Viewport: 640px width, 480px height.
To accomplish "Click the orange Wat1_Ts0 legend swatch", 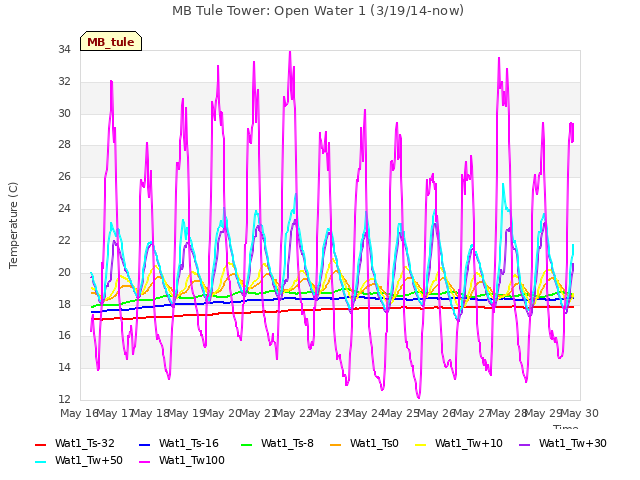I will coord(336,444).
